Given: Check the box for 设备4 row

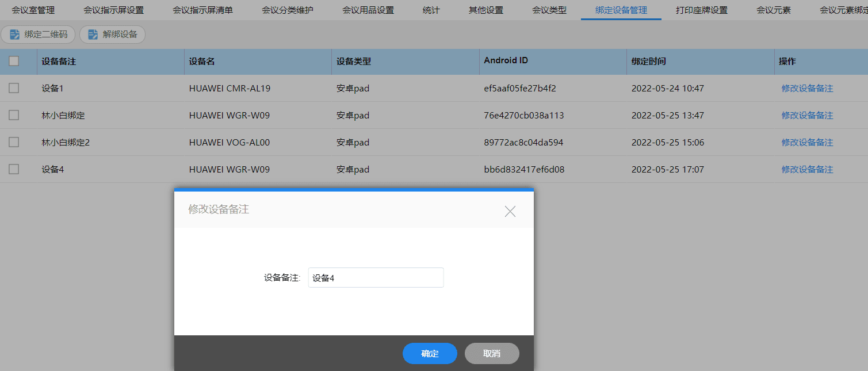Looking at the screenshot, I should tap(14, 169).
